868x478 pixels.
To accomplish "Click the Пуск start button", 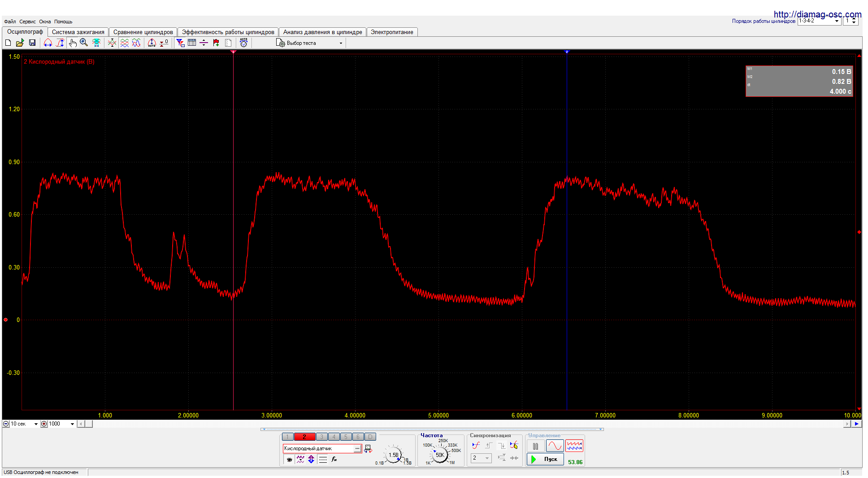I will (545, 459).
